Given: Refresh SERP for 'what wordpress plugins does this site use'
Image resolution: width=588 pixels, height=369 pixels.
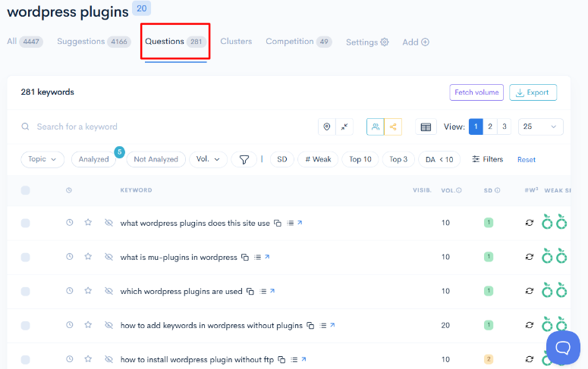Looking at the screenshot, I should click(x=530, y=223).
